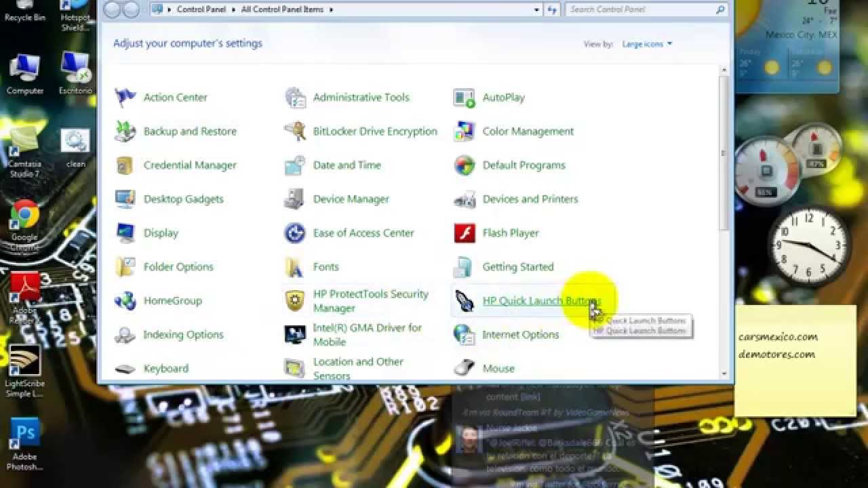Click the Back navigation button
Viewport: 868px width, 488px height.
[x=113, y=9]
